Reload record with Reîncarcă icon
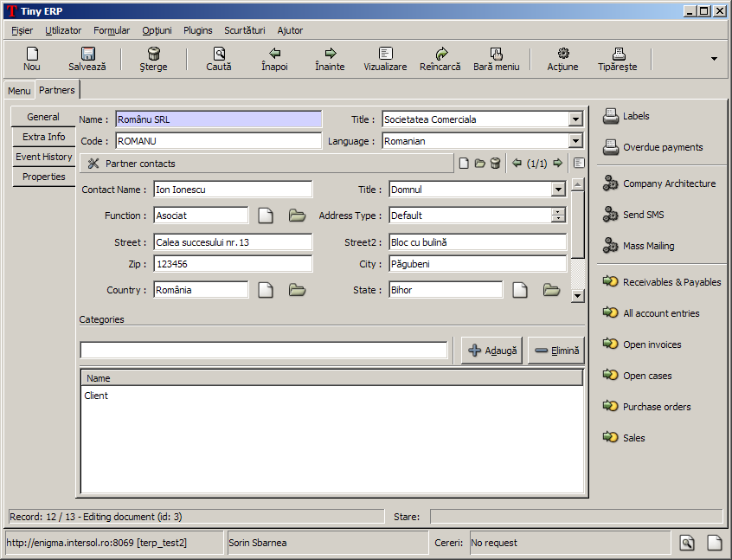 (440, 54)
